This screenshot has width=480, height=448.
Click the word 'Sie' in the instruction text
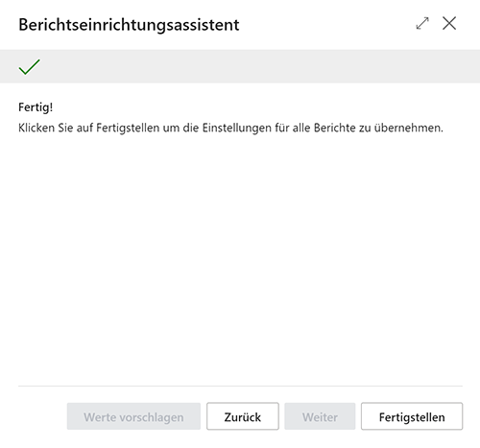pyautogui.click(x=65, y=128)
